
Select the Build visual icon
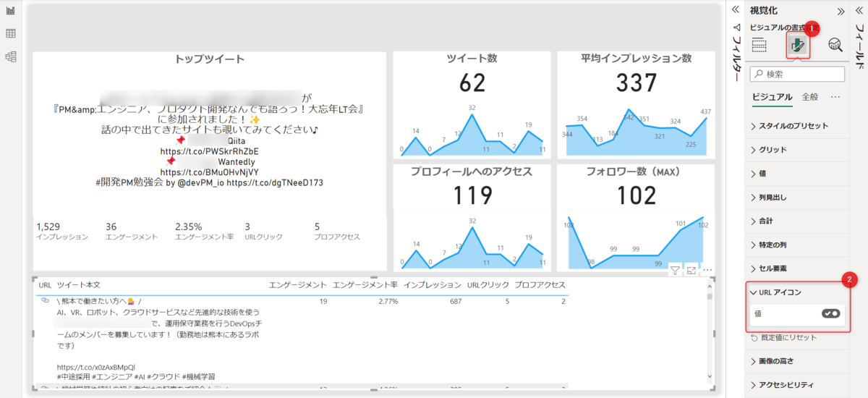pos(759,45)
